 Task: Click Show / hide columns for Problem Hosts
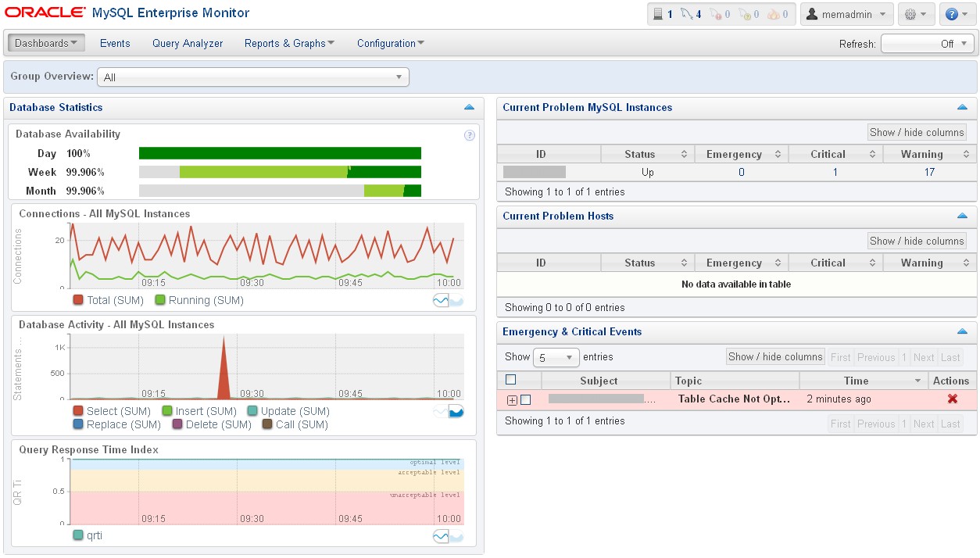tap(917, 241)
